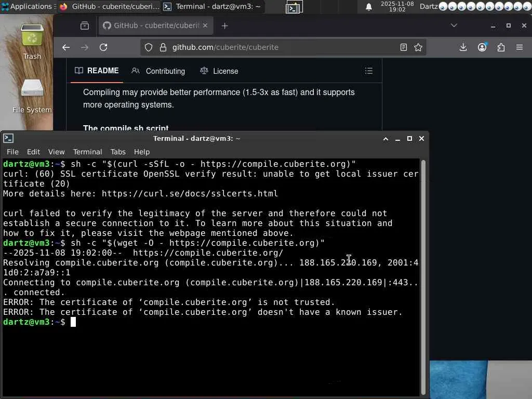Roll up the terminal window with the arrow
Viewport: 532px width, 399px height.
coord(386,139)
